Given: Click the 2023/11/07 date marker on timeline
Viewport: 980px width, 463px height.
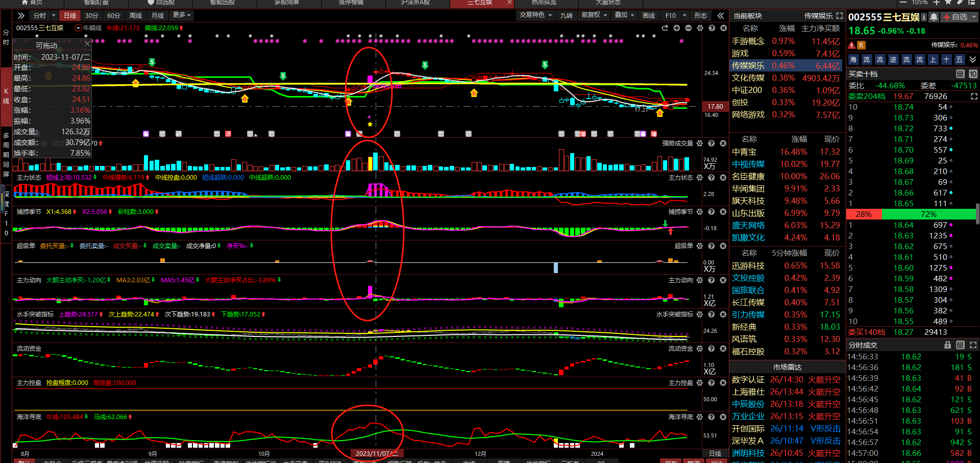Looking at the screenshot, I should (x=377, y=453).
